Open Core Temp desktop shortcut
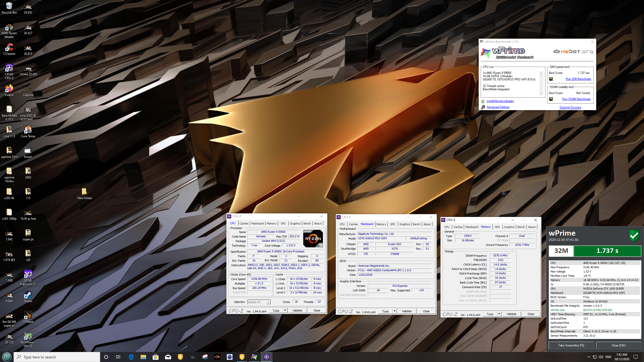The height and width of the screenshot is (362, 644). [x=28, y=131]
